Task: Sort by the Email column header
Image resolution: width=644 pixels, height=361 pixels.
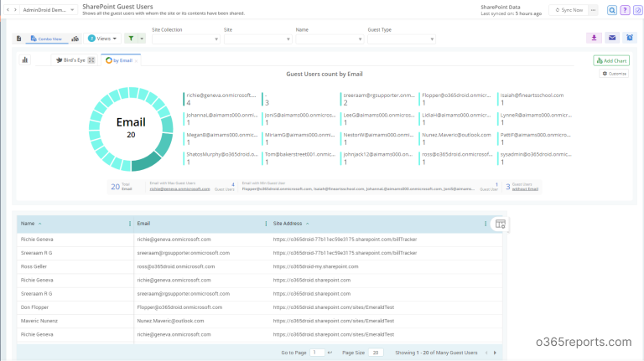Action: pos(143,224)
